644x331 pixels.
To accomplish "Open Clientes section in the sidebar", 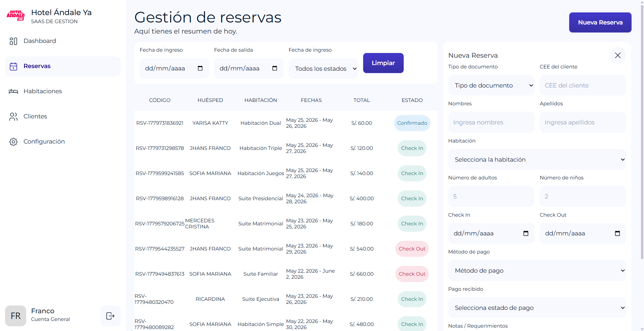I will (x=63, y=116).
